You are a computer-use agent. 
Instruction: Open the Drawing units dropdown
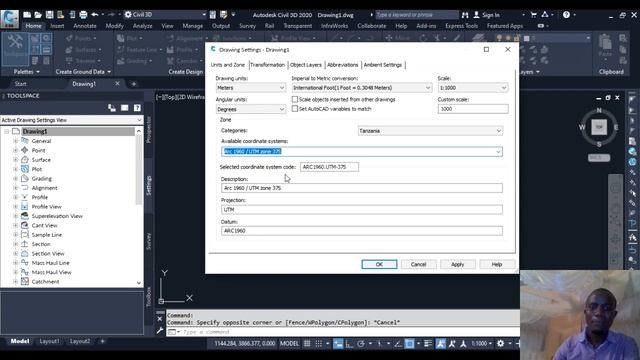point(251,88)
